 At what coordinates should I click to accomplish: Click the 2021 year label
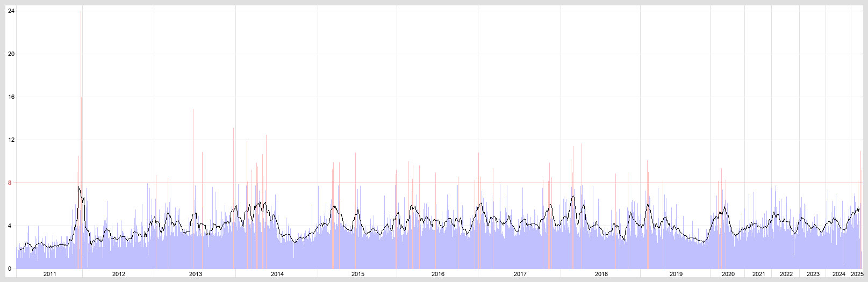click(759, 274)
